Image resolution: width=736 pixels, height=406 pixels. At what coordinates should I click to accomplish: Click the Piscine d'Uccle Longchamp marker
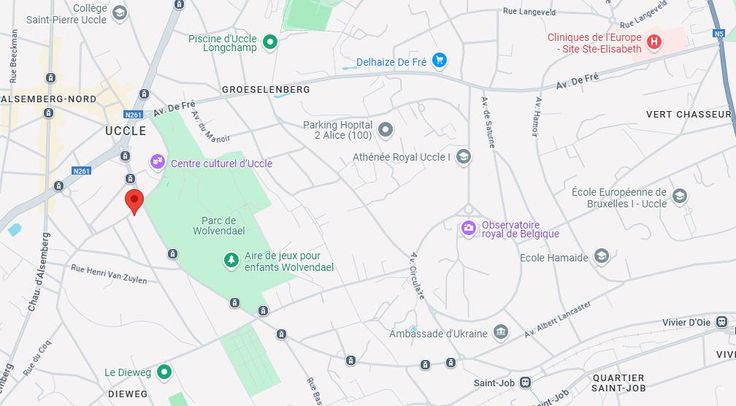pyautogui.click(x=269, y=42)
